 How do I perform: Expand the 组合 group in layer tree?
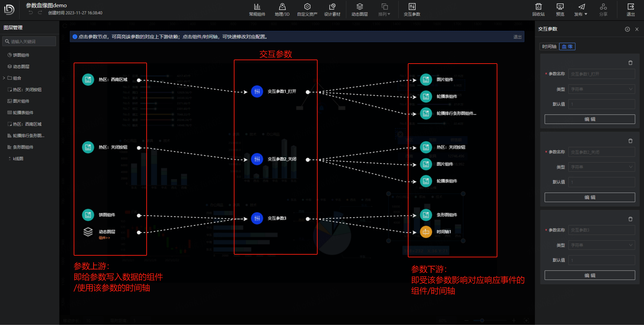4,78
